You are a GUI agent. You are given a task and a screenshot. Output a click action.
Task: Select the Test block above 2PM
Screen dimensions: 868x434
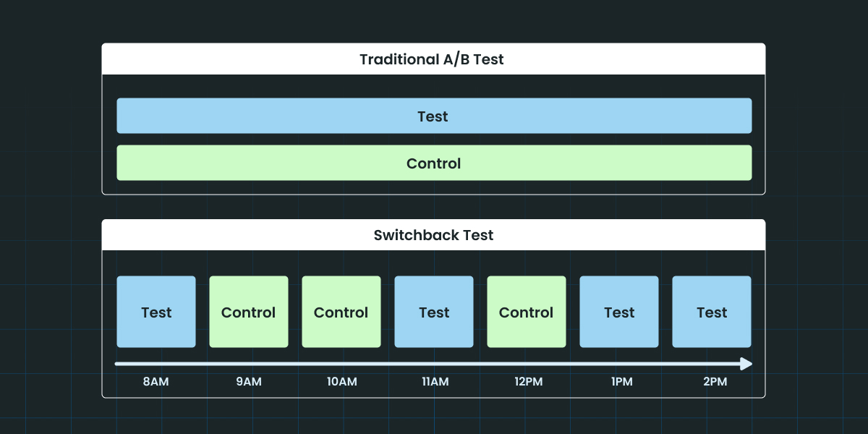(x=712, y=312)
